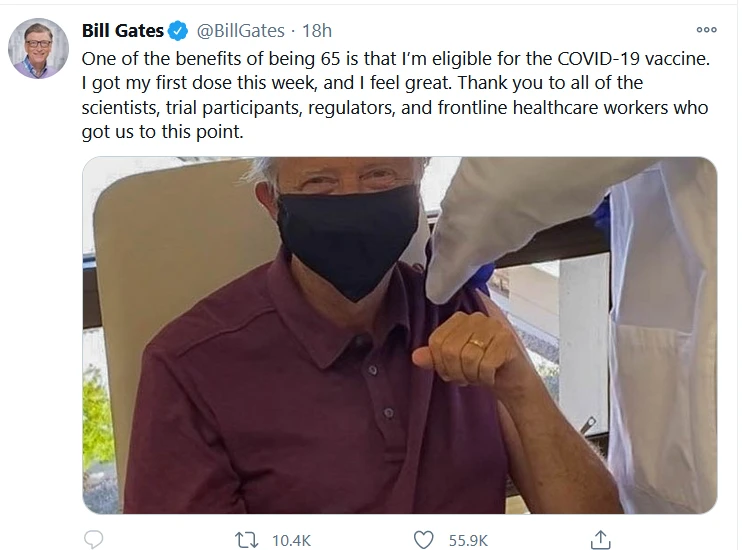Viewport: 742px width, 550px height.
Task: Click the reply speech bubble icon
Action: click(95, 539)
